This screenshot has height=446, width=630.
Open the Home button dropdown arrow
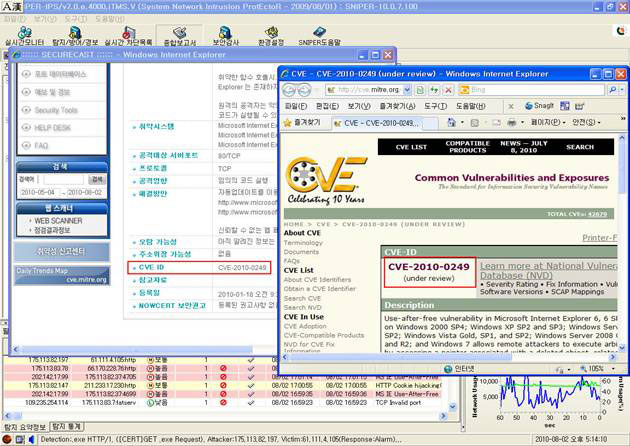click(x=462, y=122)
